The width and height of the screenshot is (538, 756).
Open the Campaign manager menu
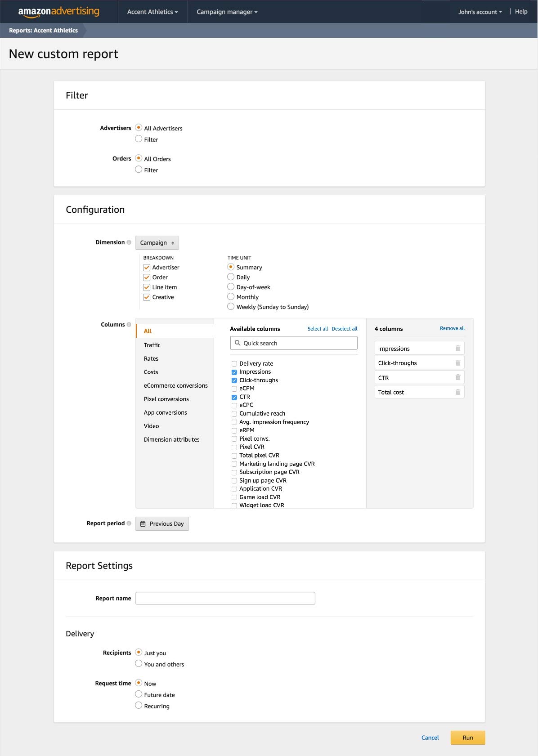coord(227,12)
